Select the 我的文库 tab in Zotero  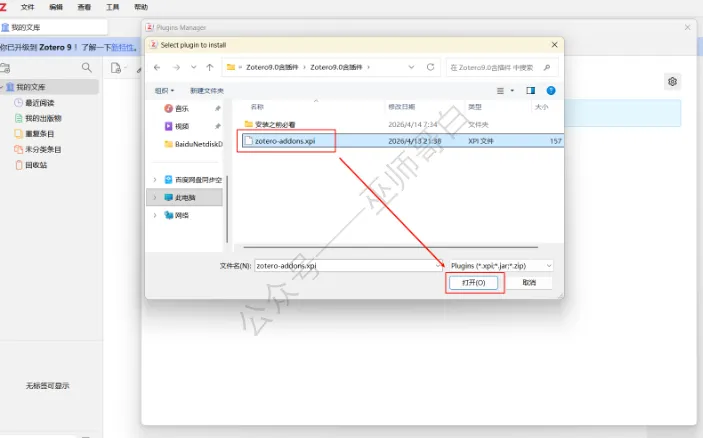54,27
